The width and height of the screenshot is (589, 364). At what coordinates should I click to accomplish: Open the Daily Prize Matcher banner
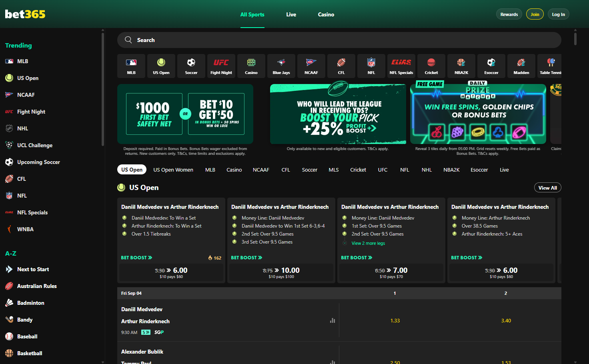tap(478, 114)
